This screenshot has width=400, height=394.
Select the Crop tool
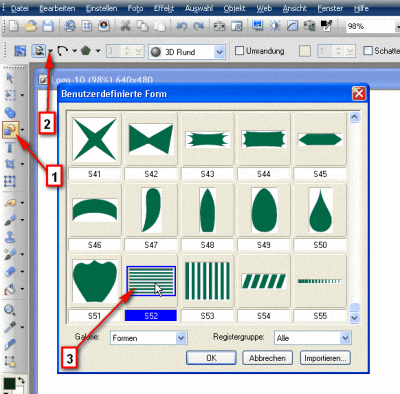pyautogui.click(x=10, y=164)
